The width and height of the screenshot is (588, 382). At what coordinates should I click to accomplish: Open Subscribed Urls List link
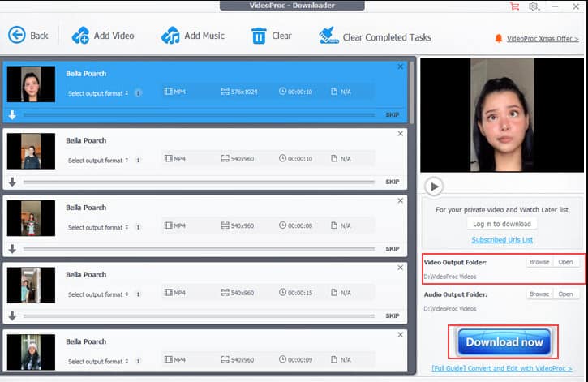click(502, 239)
